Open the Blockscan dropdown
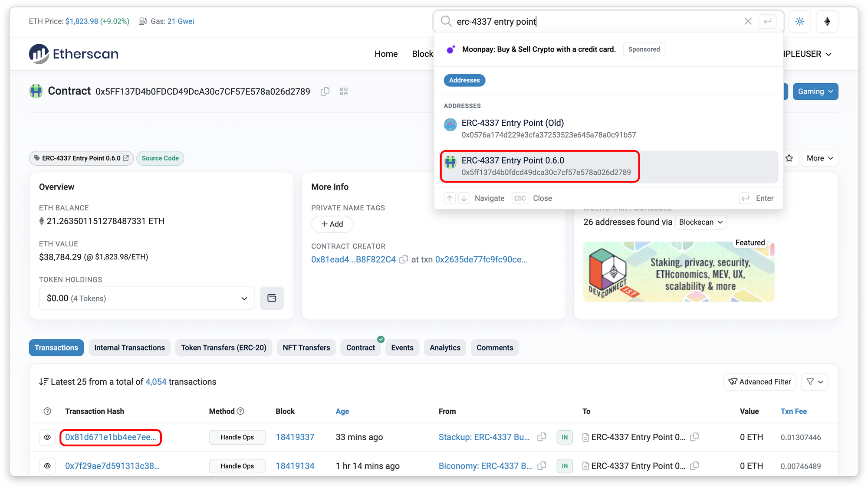The width and height of the screenshot is (868, 488). click(700, 222)
